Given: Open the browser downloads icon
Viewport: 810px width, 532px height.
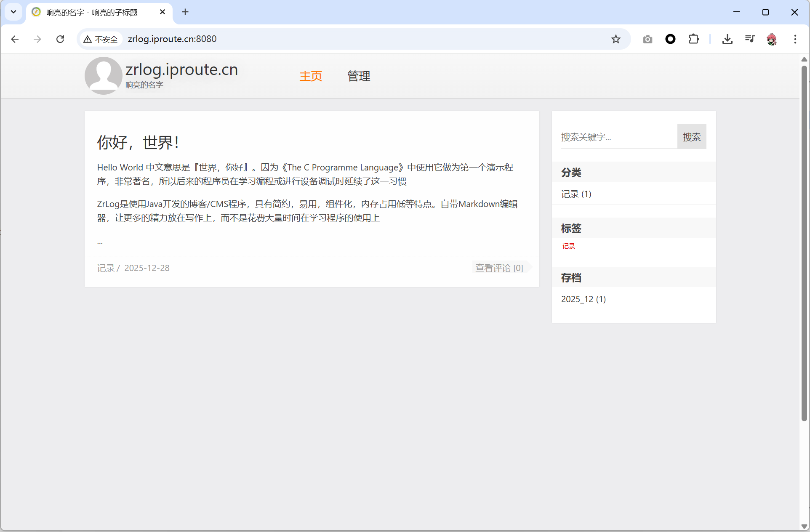Looking at the screenshot, I should pyautogui.click(x=727, y=39).
